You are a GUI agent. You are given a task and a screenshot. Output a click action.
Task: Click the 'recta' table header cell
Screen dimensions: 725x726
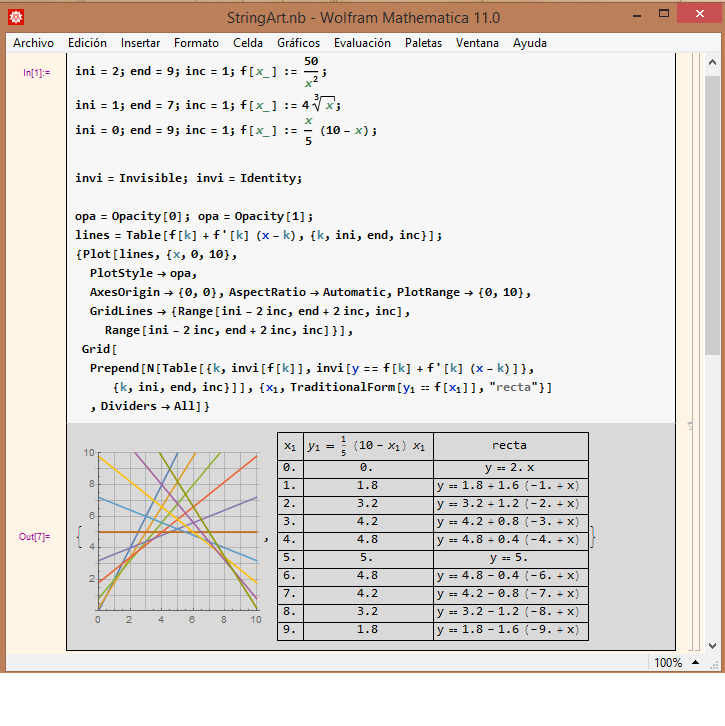click(511, 446)
